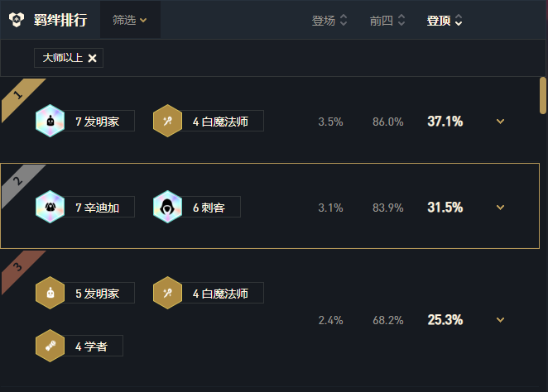Click the 4 学者 scholar trait icon
The height and width of the screenshot is (392, 548).
pos(50,346)
